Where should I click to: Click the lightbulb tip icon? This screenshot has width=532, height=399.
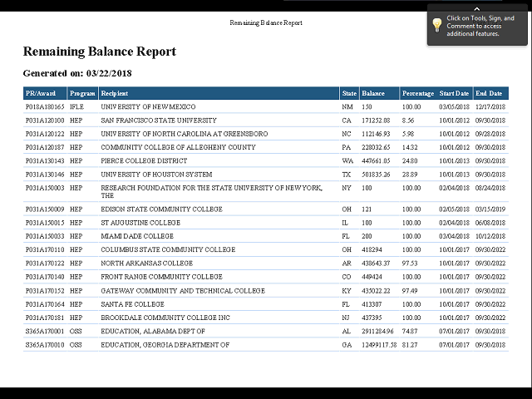click(x=436, y=25)
